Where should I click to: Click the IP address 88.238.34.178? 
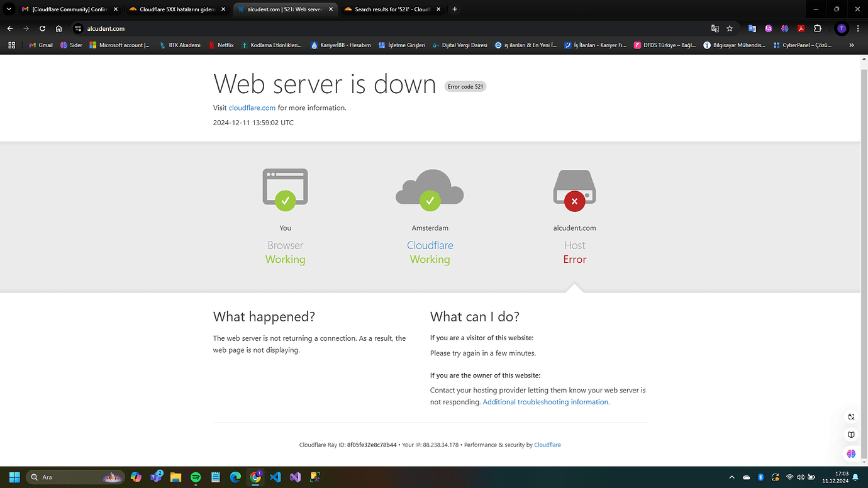(x=441, y=445)
